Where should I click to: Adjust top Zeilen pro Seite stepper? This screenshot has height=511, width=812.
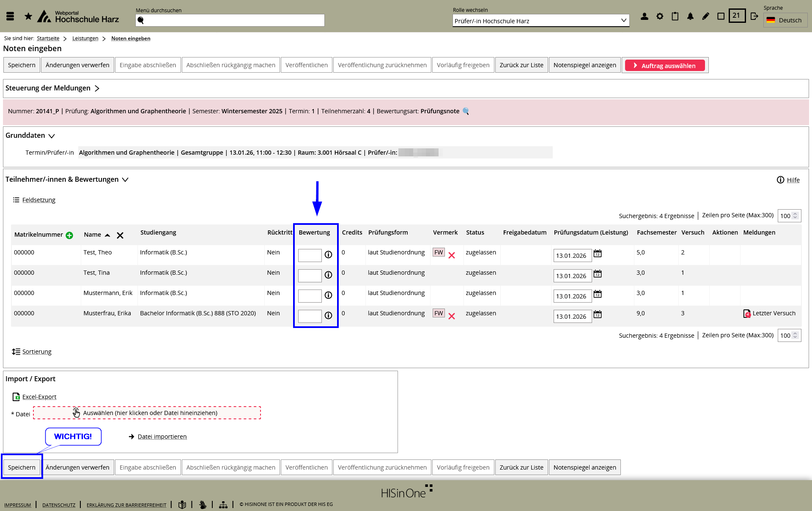(795, 216)
